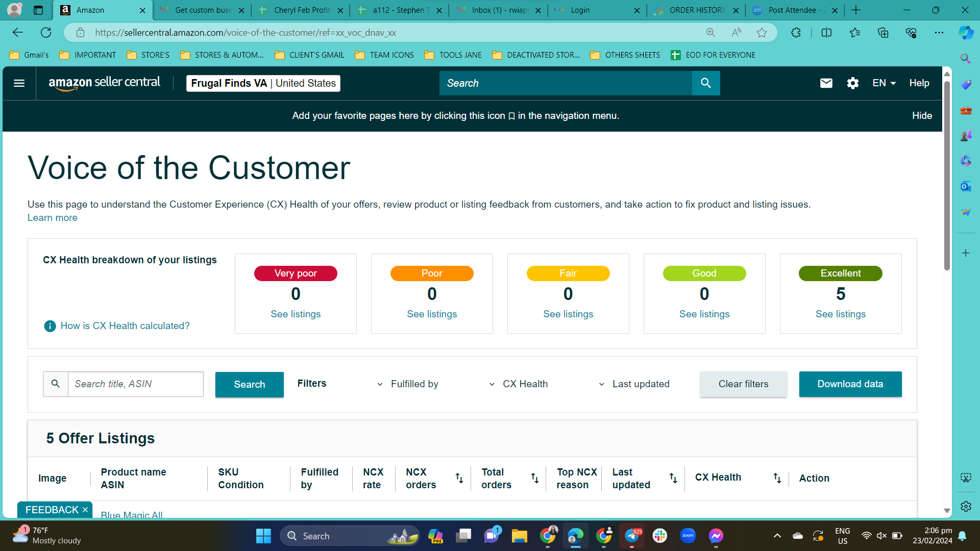Open the Slack app in taskbar

point(660,536)
